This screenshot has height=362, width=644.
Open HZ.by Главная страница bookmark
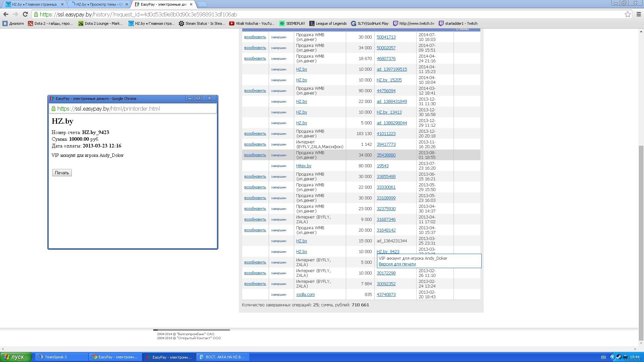point(152,23)
